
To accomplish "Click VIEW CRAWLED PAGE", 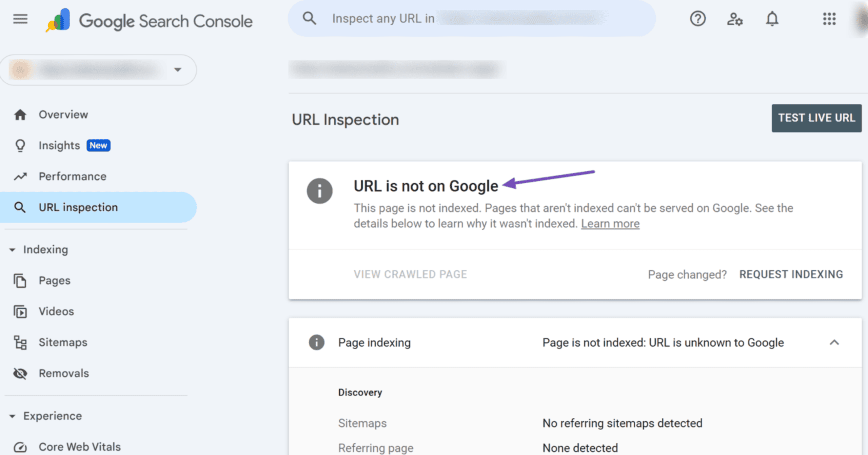I will tap(410, 274).
